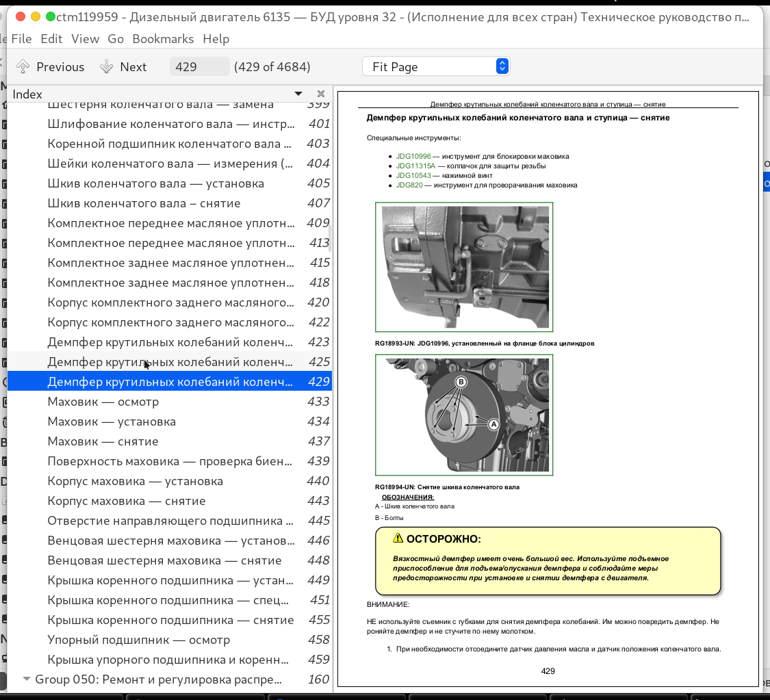Go to 'Шкив коленчатого вала — установка' entry

(155, 183)
